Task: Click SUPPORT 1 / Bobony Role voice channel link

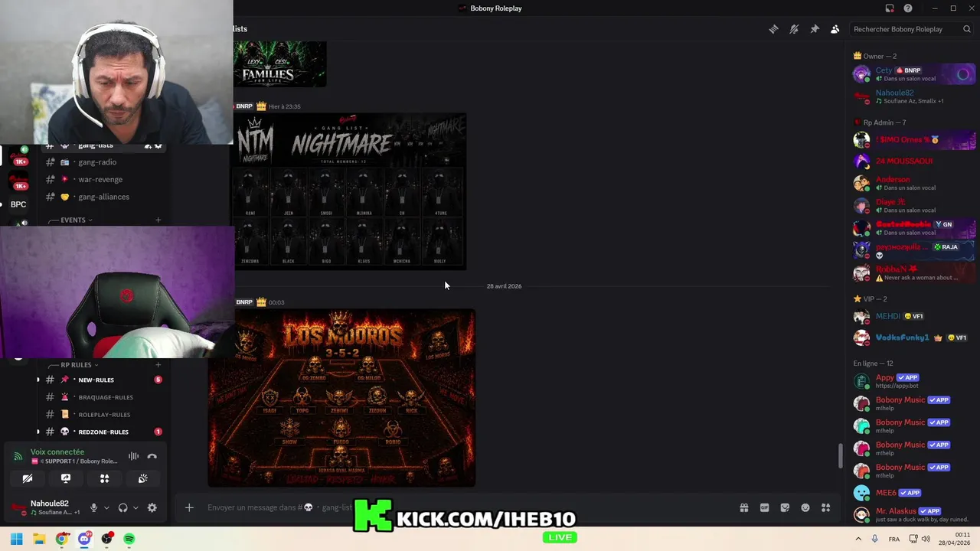Action: click(74, 461)
